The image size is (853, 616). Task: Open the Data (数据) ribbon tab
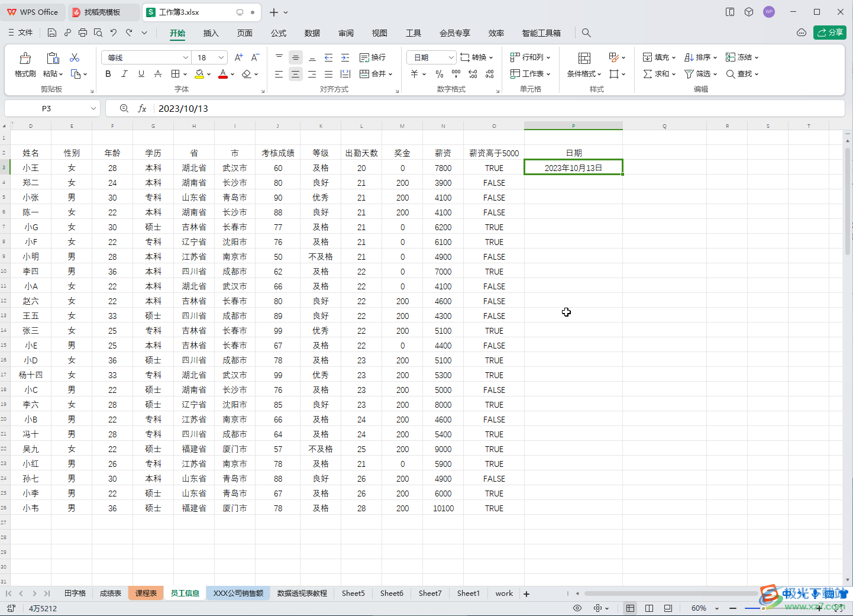tap(312, 33)
